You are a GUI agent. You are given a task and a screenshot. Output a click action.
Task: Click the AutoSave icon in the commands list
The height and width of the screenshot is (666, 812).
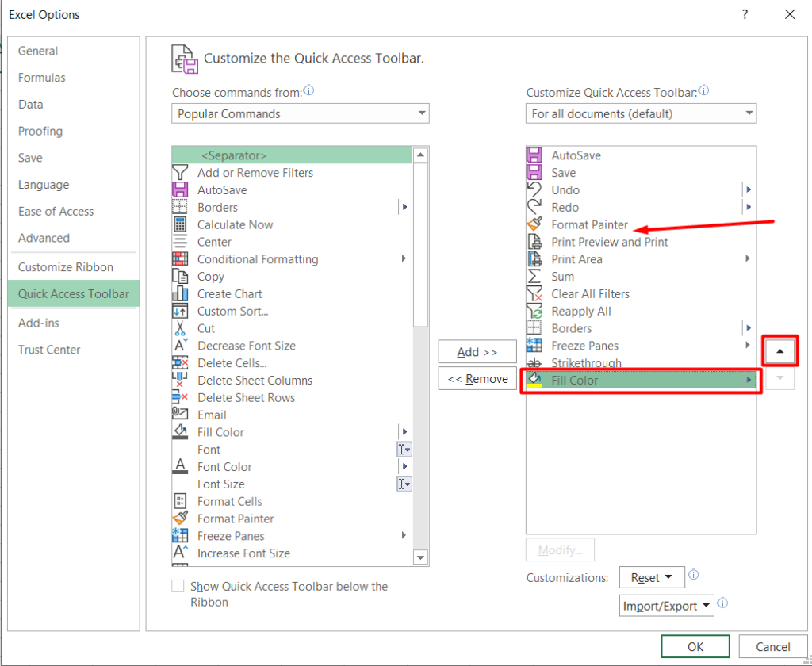(x=180, y=190)
